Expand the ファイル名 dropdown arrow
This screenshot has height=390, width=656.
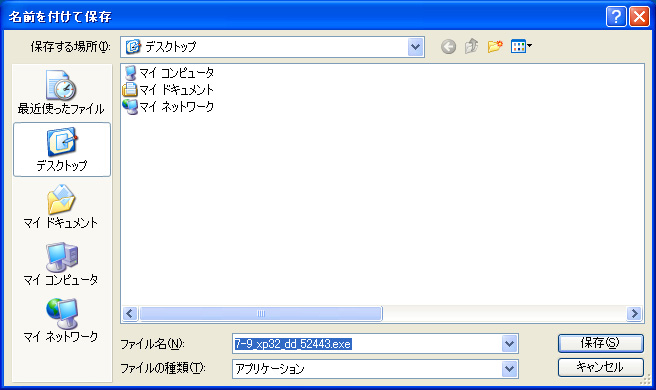(509, 344)
